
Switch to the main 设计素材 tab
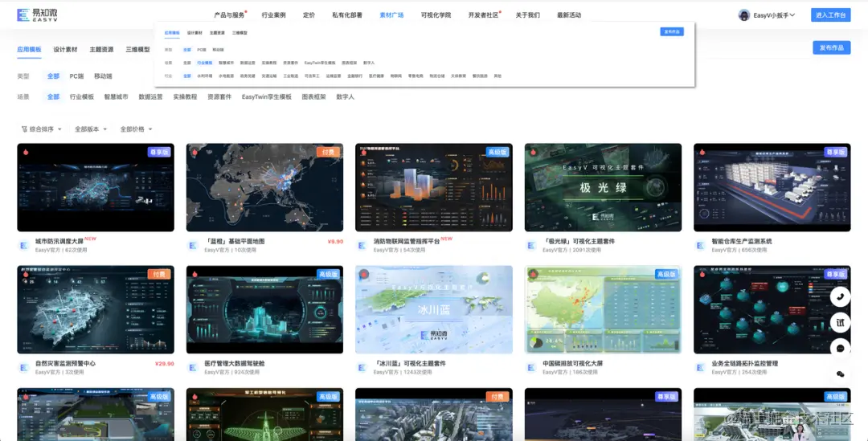point(65,49)
